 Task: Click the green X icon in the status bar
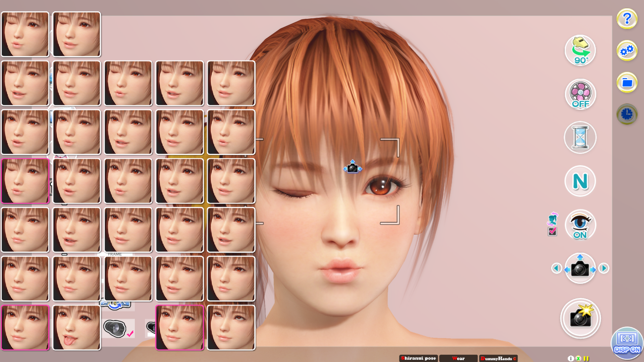coord(578,358)
